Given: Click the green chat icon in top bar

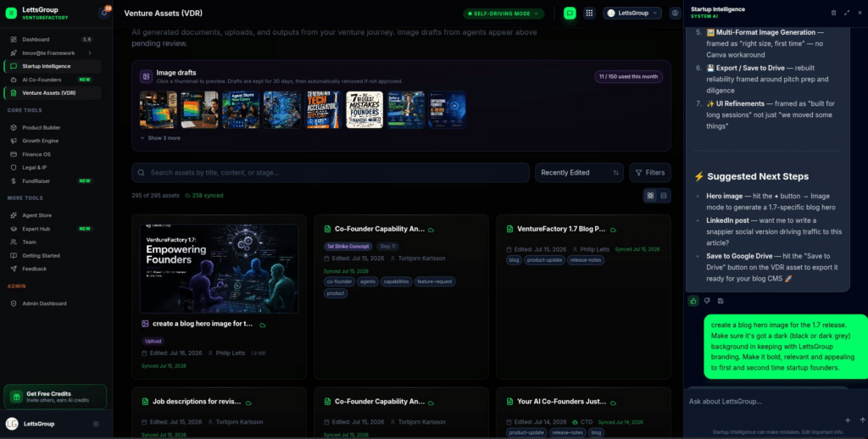Looking at the screenshot, I should coord(570,14).
